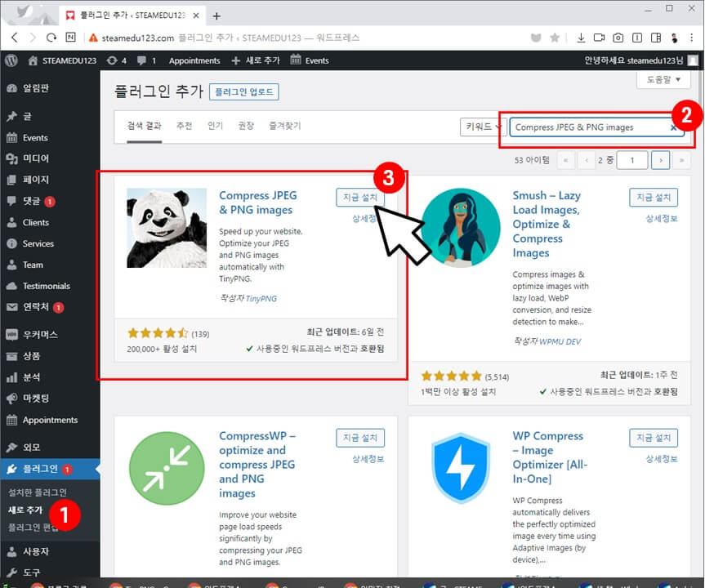This screenshot has height=588, width=705.
Task: Open the Smush plugin title link
Action: pyautogui.click(x=547, y=224)
